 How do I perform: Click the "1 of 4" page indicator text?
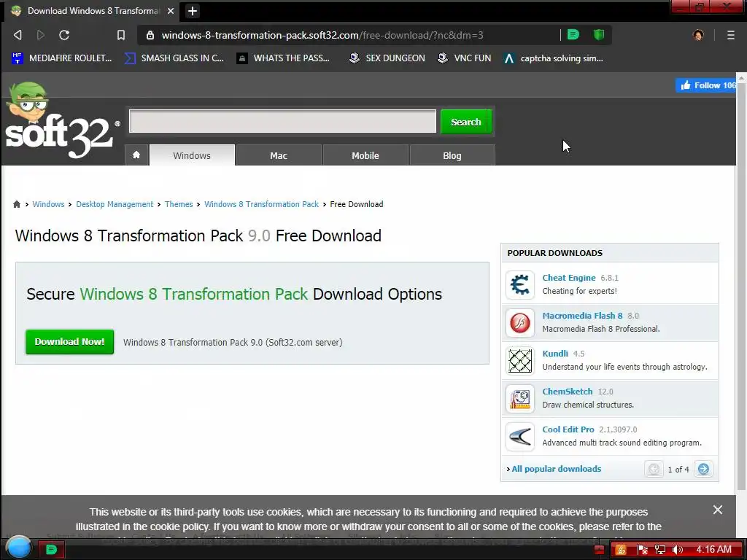[678, 470]
